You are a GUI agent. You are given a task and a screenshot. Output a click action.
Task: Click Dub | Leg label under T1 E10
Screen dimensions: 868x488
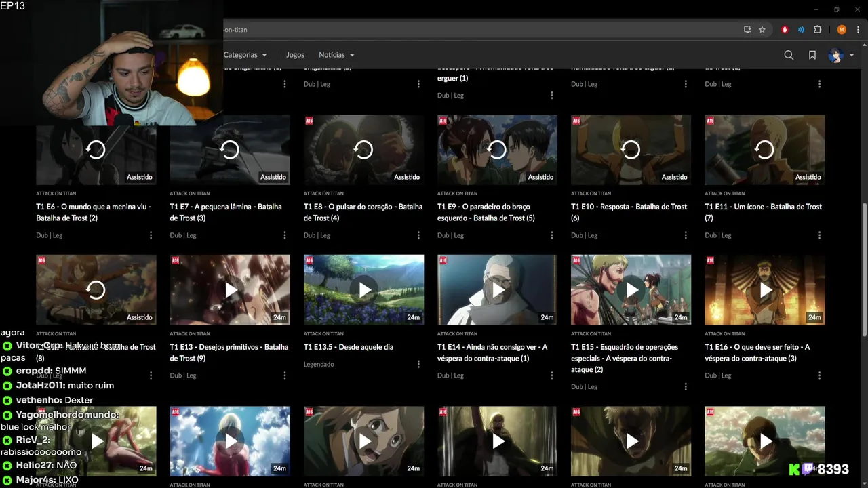tap(584, 235)
